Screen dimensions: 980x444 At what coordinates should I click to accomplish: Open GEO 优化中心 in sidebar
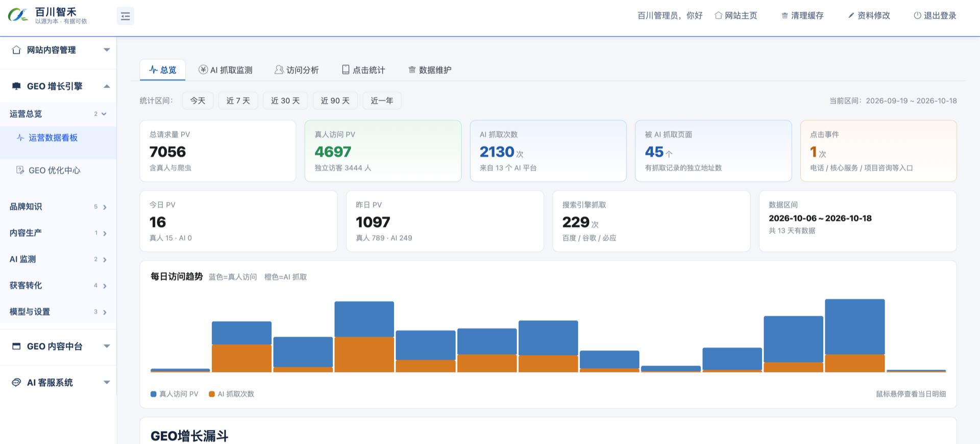coord(58,170)
